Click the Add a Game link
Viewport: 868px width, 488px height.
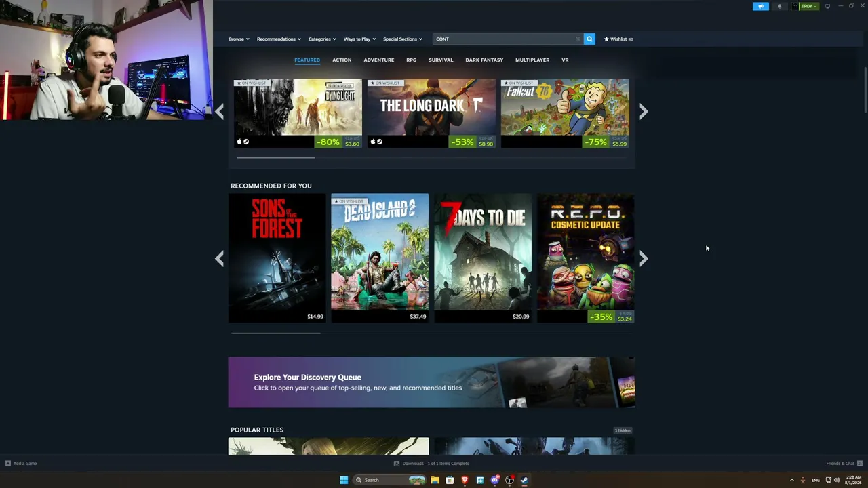[x=25, y=464]
